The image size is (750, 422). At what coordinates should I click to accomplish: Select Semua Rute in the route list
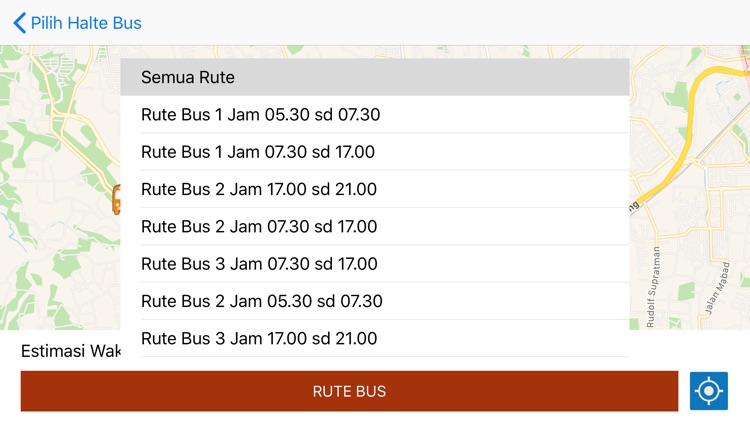coord(374,77)
